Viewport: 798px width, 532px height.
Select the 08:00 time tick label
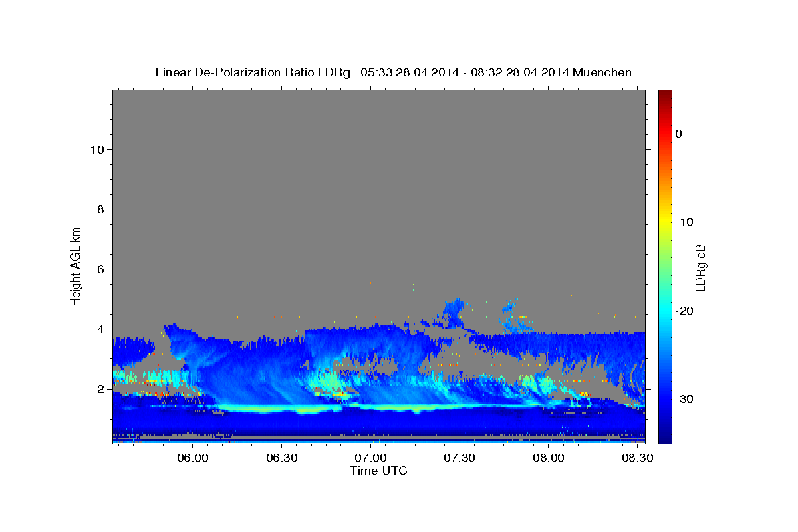(548, 458)
